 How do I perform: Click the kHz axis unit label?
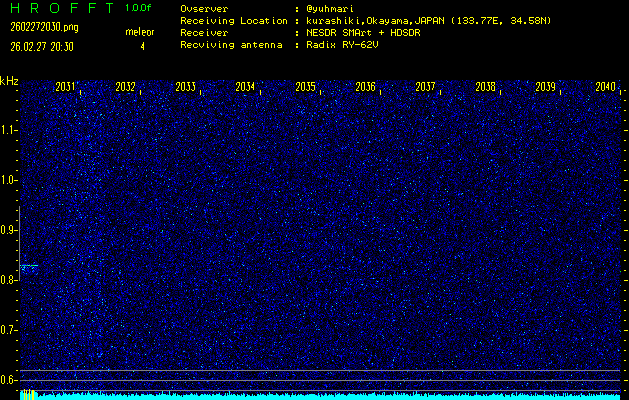click(9, 80)
